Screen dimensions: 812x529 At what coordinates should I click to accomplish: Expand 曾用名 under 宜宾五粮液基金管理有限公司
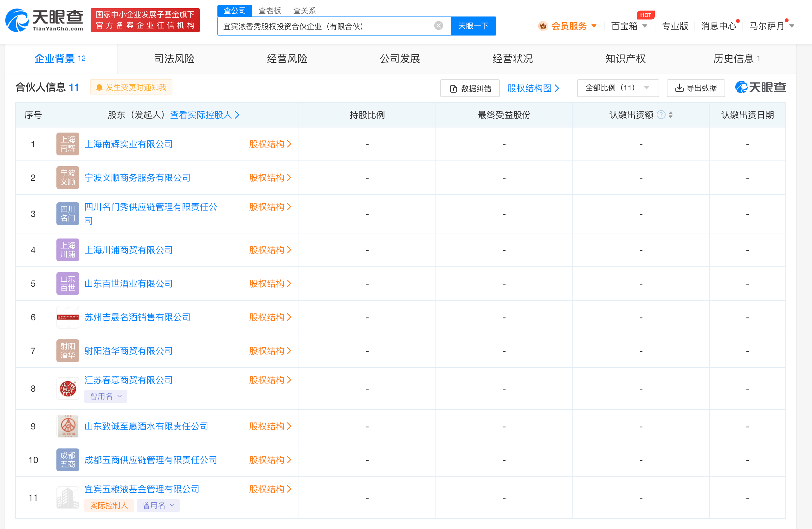158,505
